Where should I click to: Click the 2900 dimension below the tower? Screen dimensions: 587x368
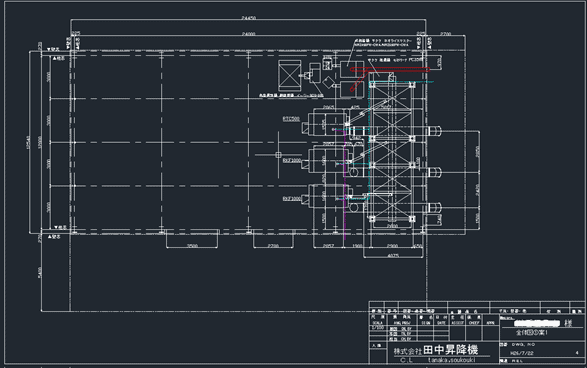pos(392,246)
